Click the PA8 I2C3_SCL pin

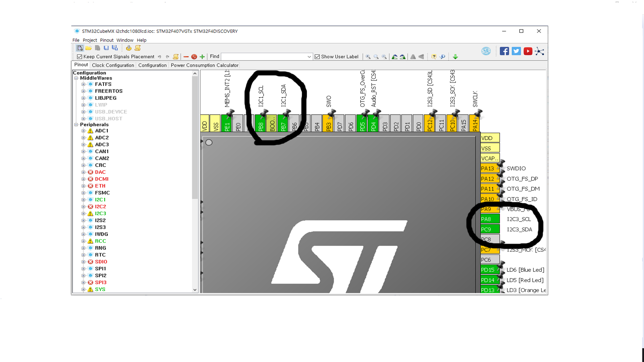(489, 219)
